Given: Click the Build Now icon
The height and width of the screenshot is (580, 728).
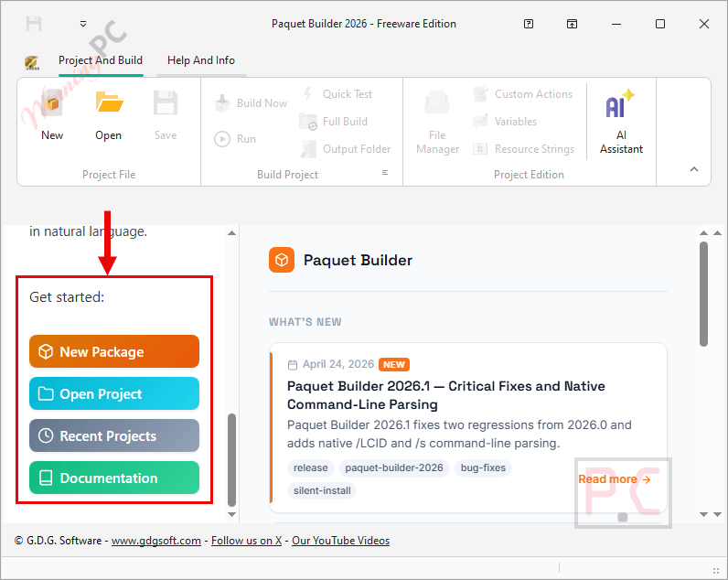Looking at the screenshot, I should tap(222, 102).
